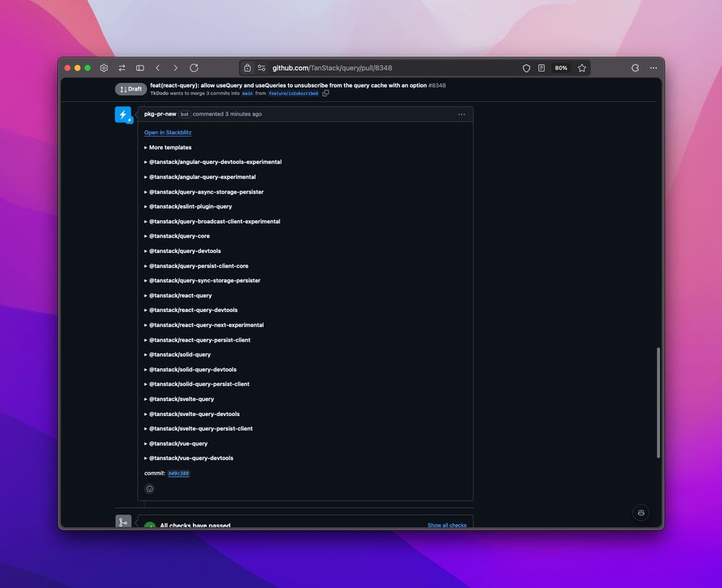The image size is (722, 588).
Task: Click the Draft status badge
Action: tap(131, 89)
